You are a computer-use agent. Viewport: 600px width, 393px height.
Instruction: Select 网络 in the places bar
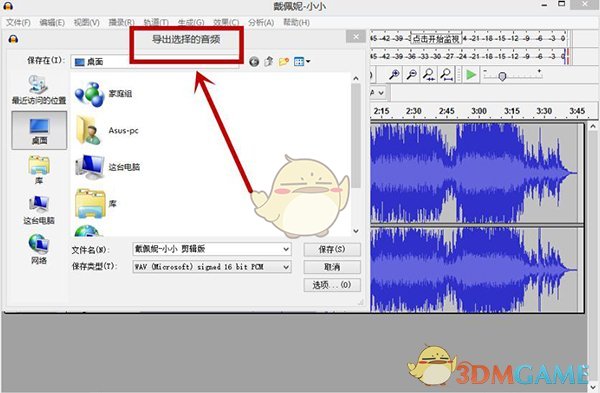click(39, 249)
